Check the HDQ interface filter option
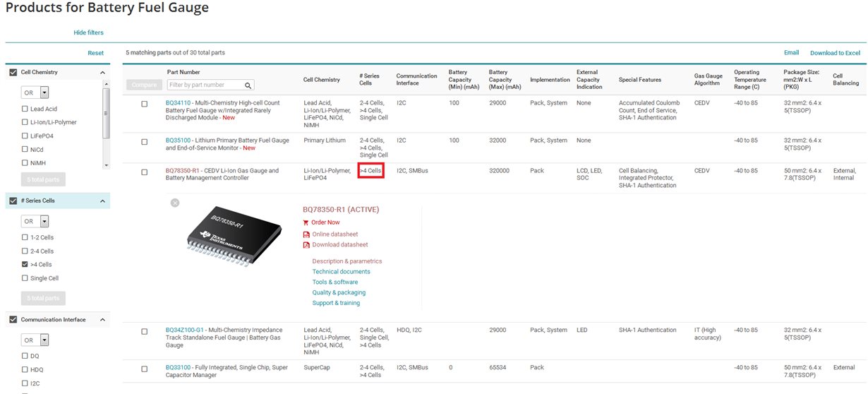The image size is (868, 394). [x=25, y=370]
